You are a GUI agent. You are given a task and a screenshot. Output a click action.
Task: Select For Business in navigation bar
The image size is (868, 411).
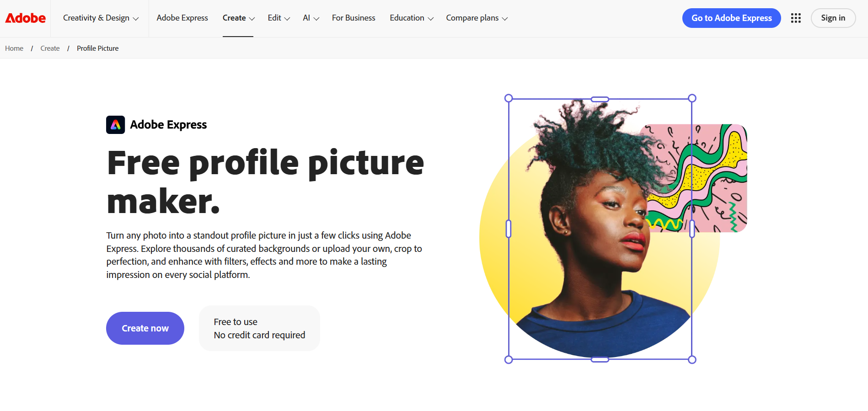[354, 18]
